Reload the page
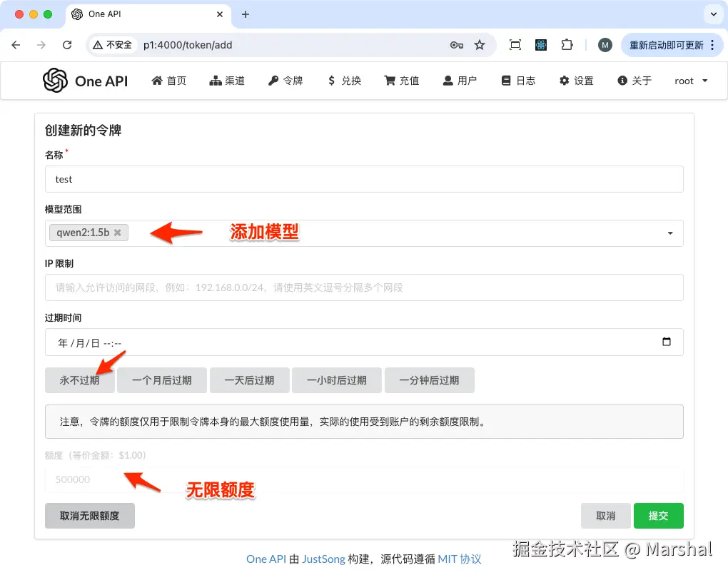 (x=67, y=45)
